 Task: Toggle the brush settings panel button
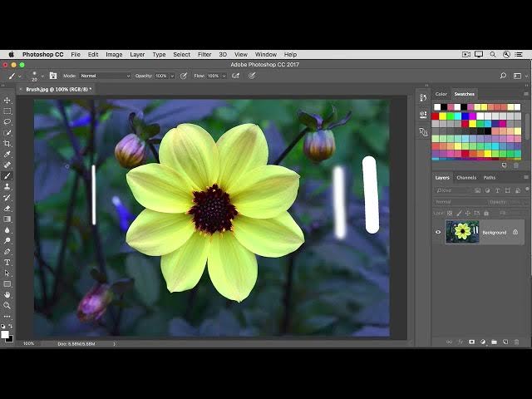[x=53, y=76]
